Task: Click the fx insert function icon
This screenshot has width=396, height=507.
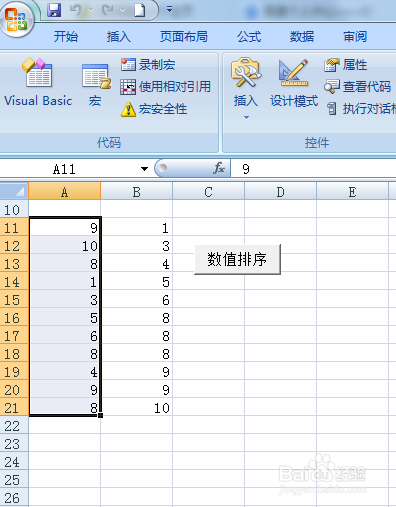Action: coord(219,168)
